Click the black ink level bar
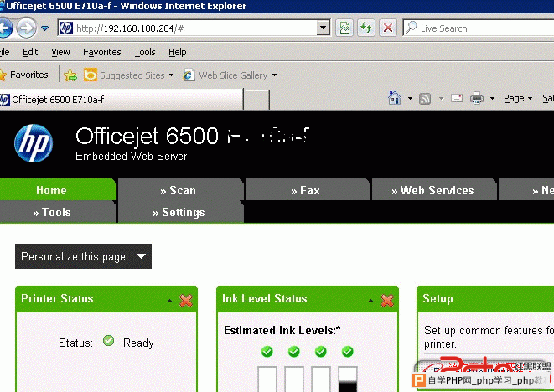The image size is (554, 392). 348,379
